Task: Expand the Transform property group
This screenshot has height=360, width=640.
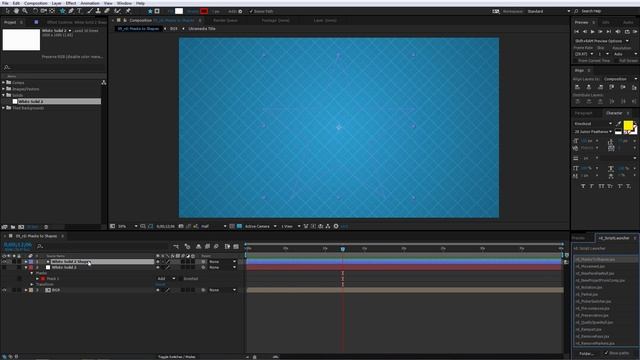Action: tap(32, 284)
